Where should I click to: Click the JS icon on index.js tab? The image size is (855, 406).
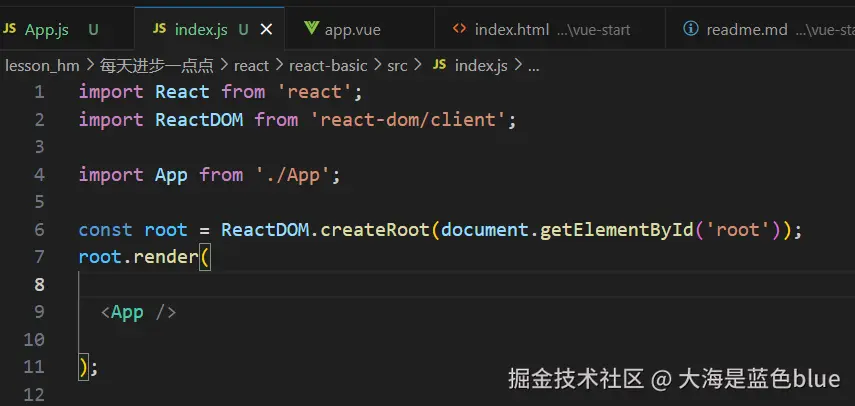pyautogui.click(x=160, y=29)
